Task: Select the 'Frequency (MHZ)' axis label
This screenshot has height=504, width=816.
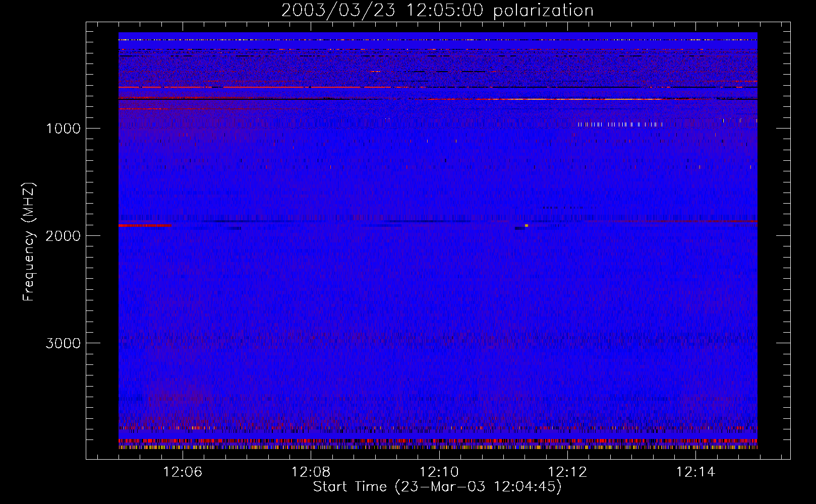Action: click(x=29, y=241)
